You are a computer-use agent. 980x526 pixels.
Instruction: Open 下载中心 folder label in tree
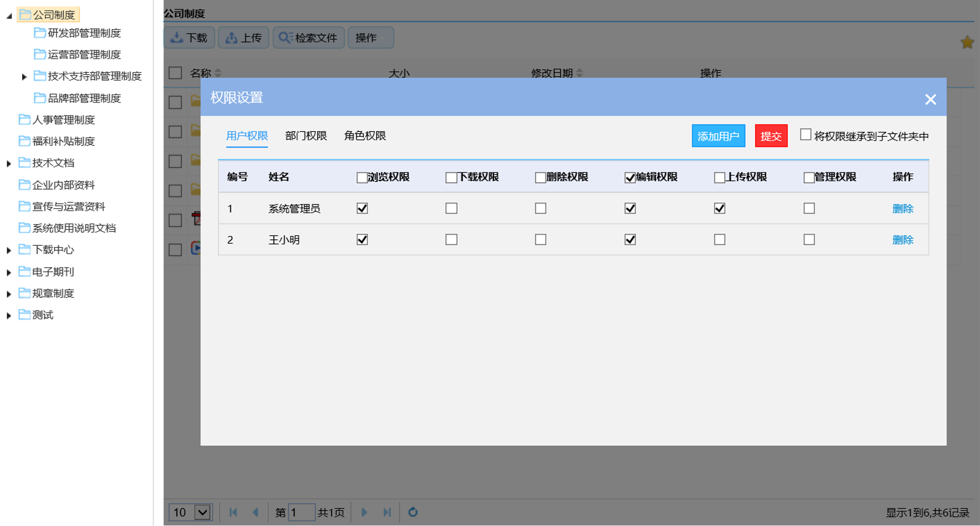pos(53,250)
